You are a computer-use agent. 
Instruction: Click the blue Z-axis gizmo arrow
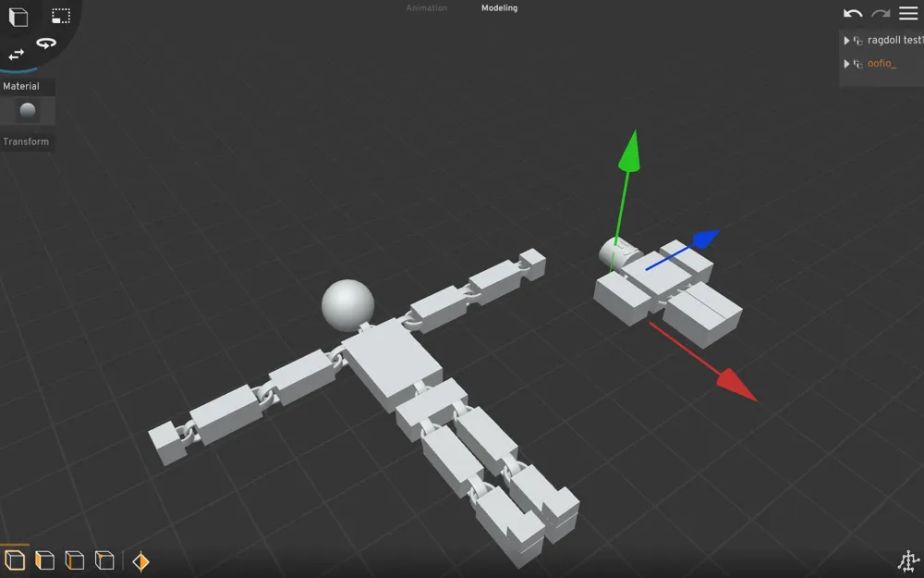coord(705,238)
